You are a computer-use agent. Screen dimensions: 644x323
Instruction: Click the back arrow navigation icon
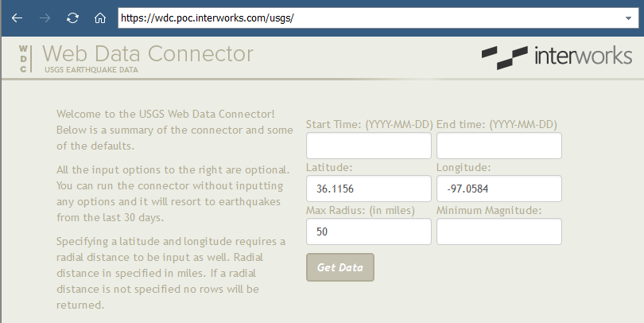click(17, 18)
